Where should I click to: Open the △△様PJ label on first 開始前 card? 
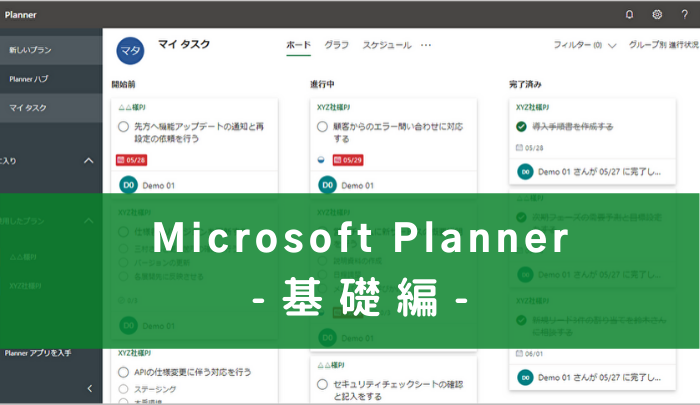click(132, 107)
